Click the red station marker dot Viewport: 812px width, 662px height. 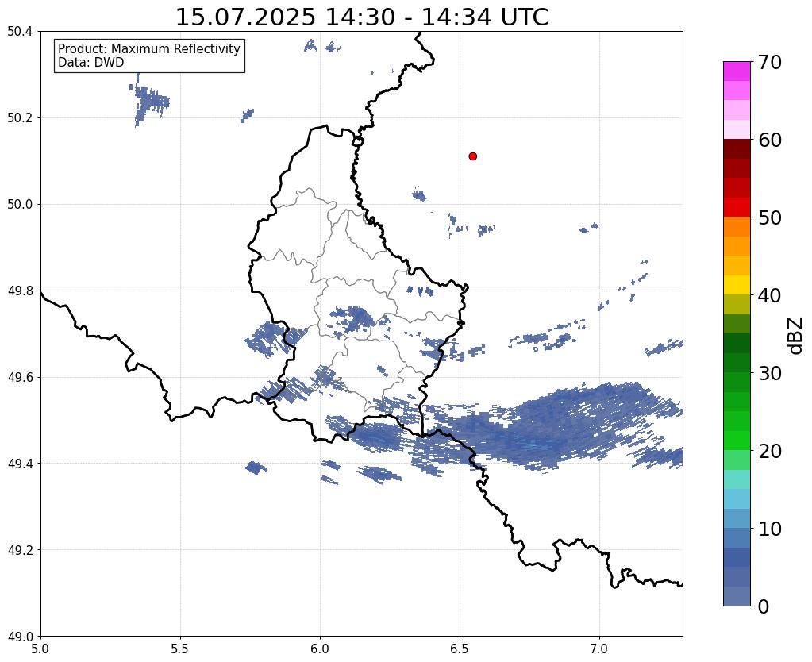[472, 156]
